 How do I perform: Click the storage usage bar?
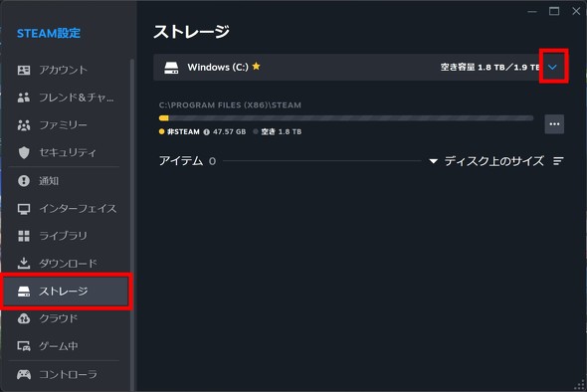click(346, 118)
